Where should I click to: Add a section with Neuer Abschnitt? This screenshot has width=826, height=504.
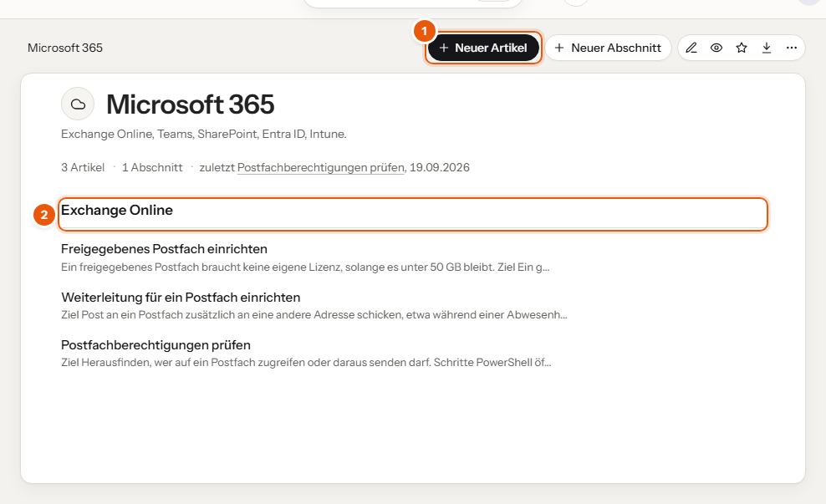click(608, 48)
